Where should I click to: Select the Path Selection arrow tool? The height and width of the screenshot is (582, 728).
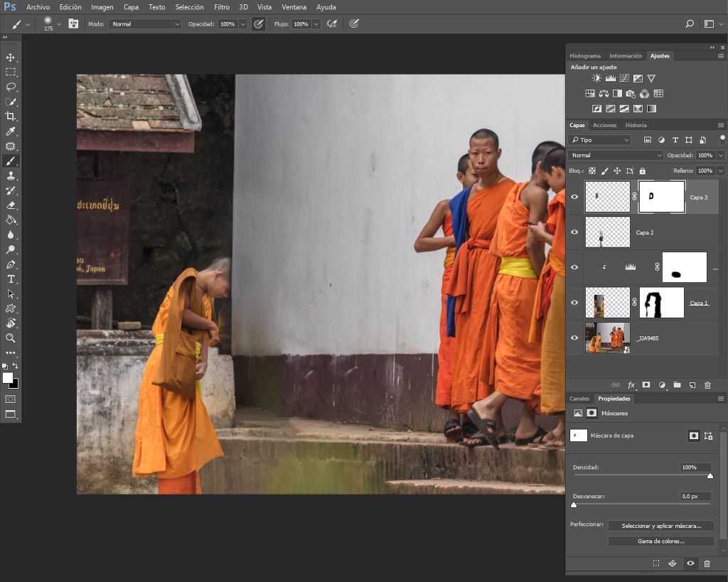pyautogui.click(x=10, y=293)
